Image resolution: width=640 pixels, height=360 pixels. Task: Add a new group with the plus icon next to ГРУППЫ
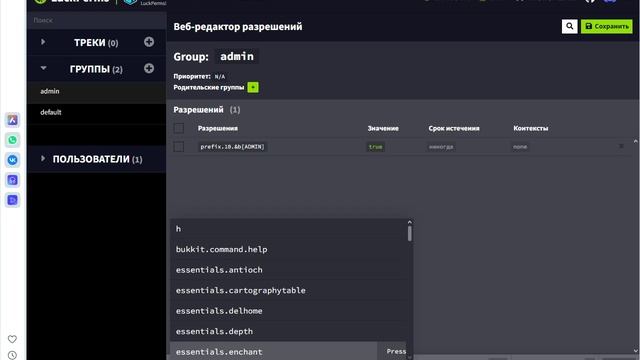pyautogui.click(x=149, y=68)
